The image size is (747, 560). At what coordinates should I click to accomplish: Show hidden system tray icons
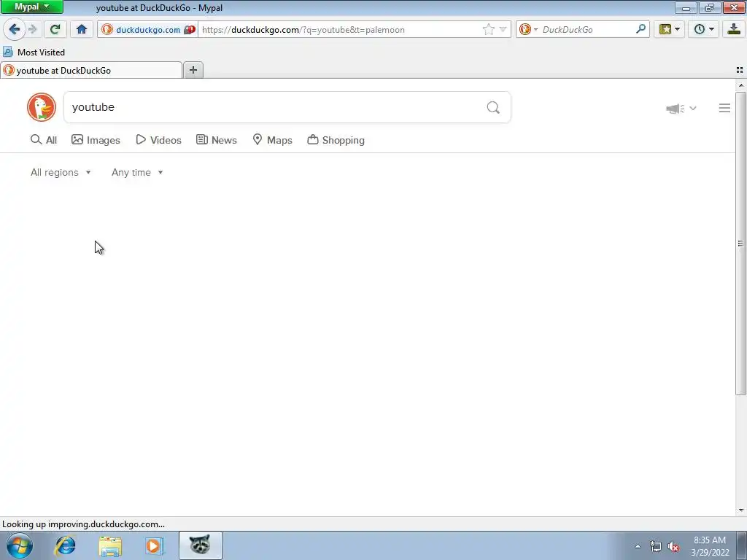[x=638, y=546]
